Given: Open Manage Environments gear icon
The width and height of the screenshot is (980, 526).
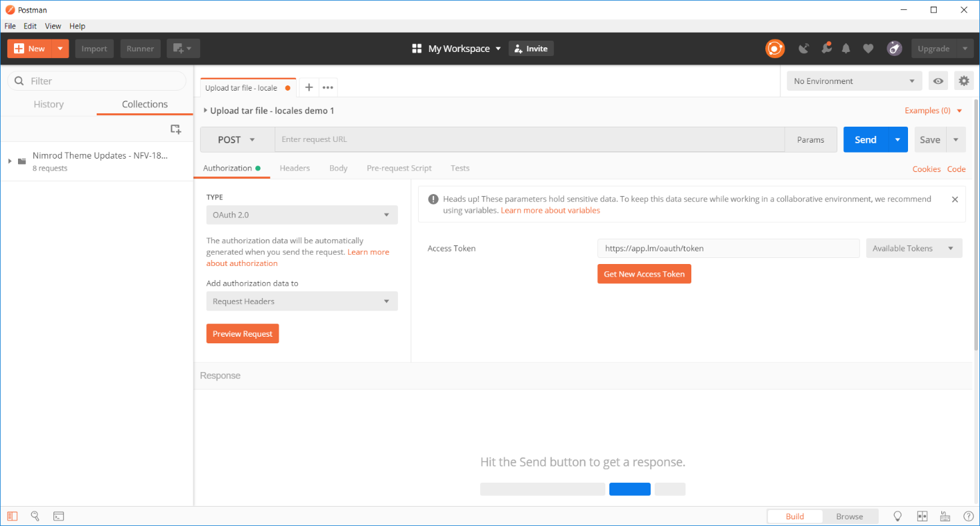Looking at the screenshot, I should (x=963, y=81).
